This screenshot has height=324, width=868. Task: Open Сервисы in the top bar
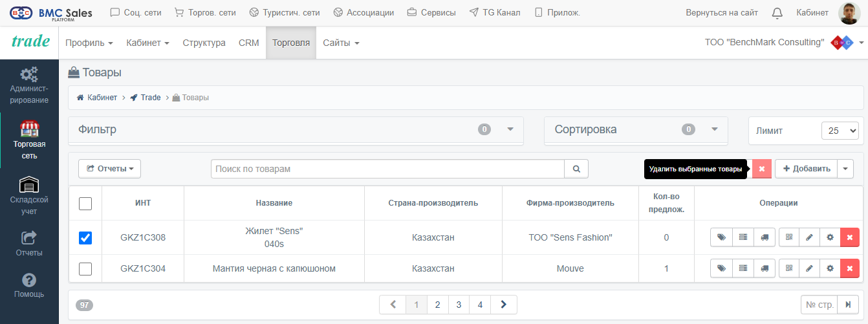431,12
